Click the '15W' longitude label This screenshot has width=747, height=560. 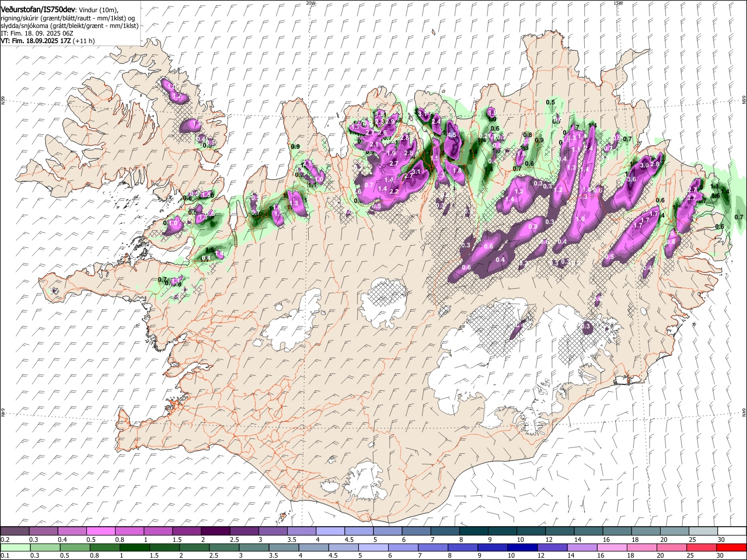tap(618, 2)
